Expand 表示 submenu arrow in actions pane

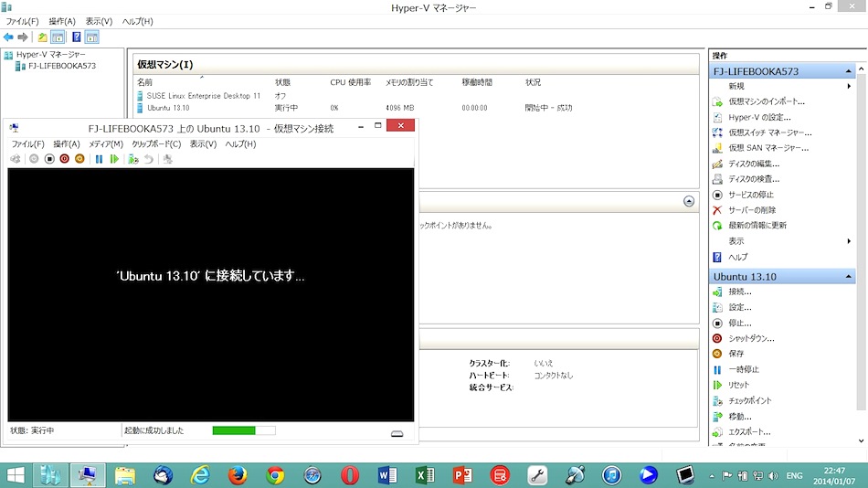[849, 241]
